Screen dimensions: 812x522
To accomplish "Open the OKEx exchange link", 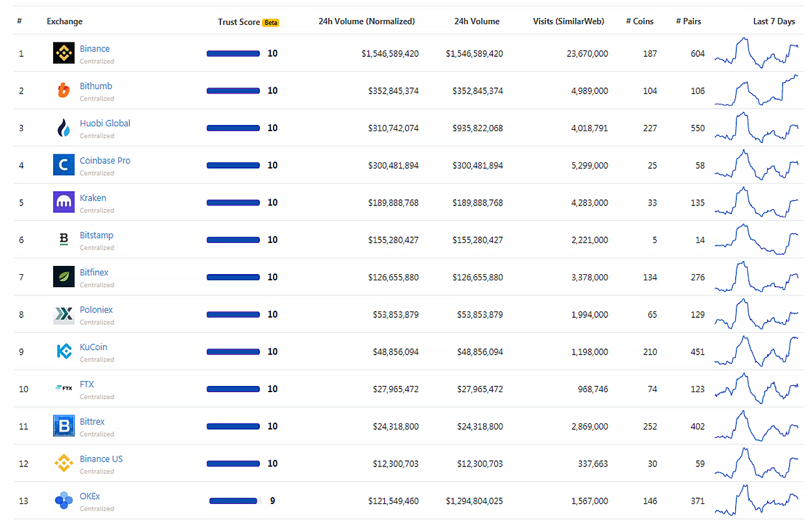I will [x=90, y=496].
